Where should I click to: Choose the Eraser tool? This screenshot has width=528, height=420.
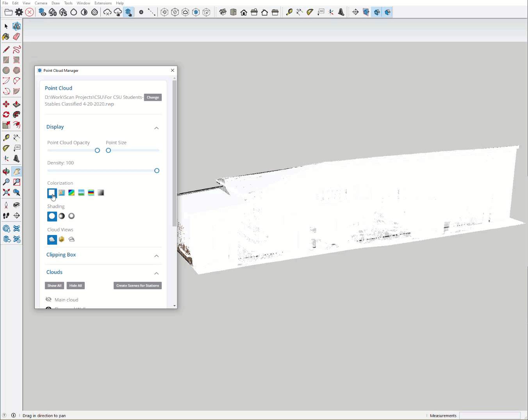pos(16,37)
